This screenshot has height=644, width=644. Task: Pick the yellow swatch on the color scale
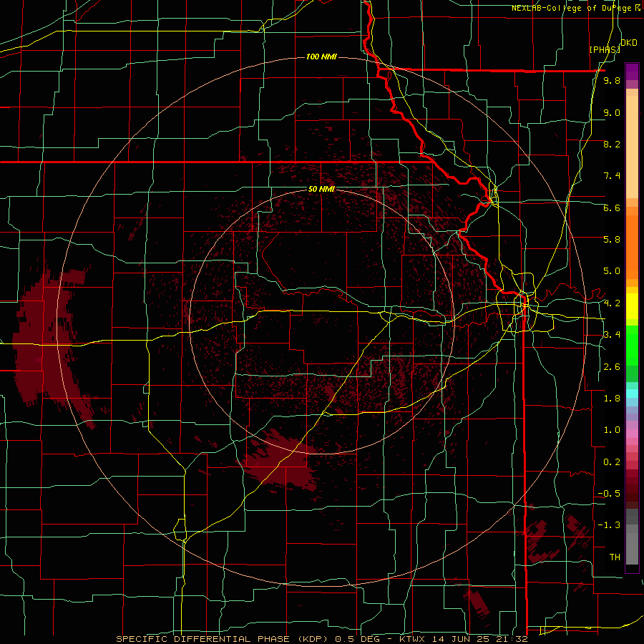pyautogui.click(x=632, y=306)
